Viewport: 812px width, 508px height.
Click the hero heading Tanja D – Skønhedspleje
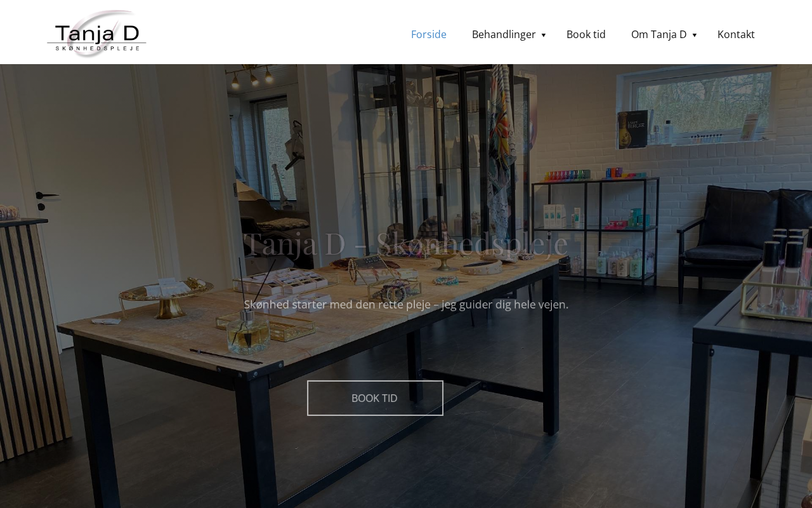pos(406,243)
